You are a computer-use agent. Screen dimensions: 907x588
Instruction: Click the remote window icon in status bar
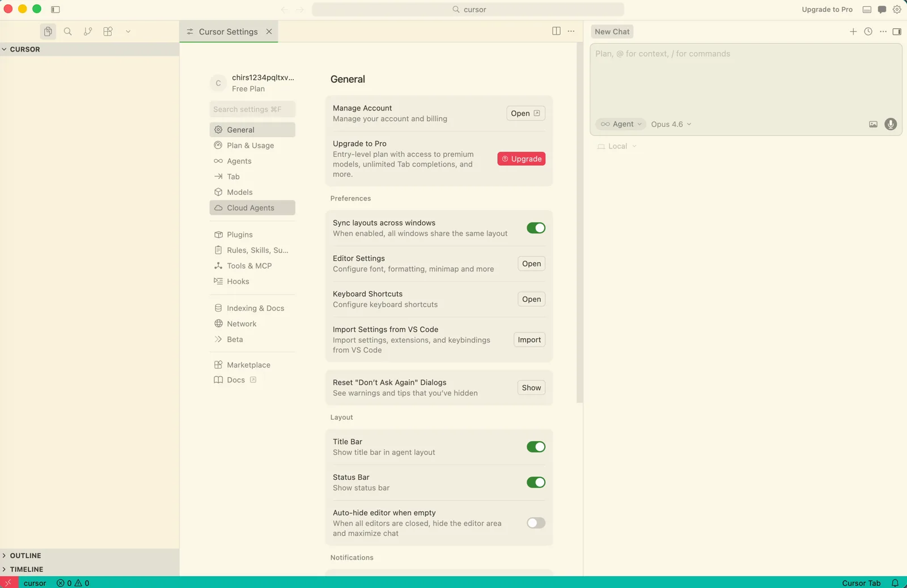coord(9,582)
